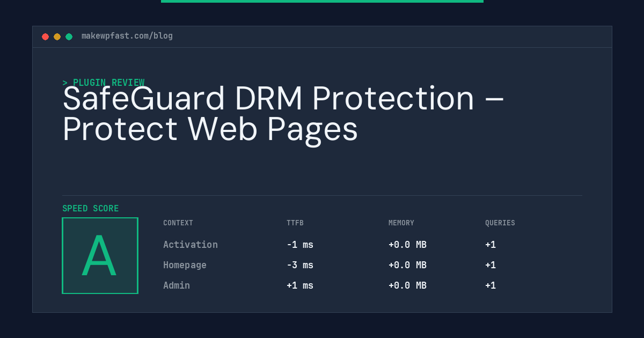This screenshot has height=338, width=644.
Task: Select the Homepage row label
Action: pos(185,265)
